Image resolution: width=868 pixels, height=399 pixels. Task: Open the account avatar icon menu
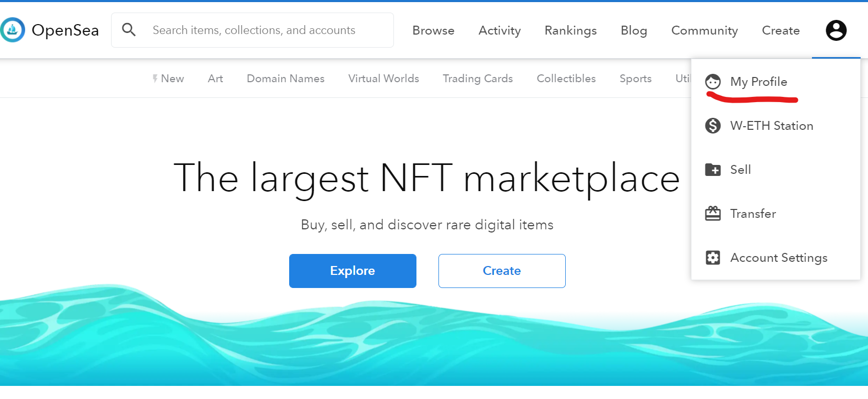[x=836, y=30]
